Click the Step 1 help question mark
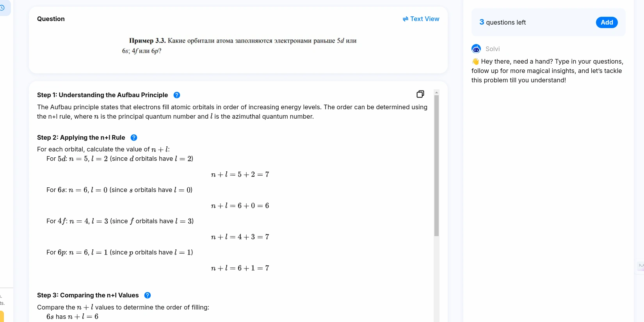The image size is (644, 322). (177, 95)
